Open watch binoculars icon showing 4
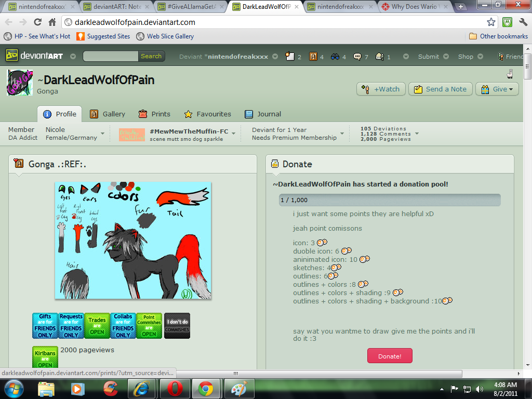Viewport: 532px width, 399px height. pos(335,57)
